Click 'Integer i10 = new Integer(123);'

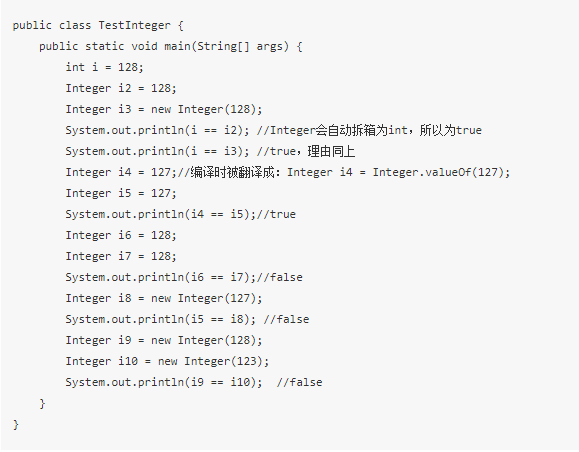tap(167, 362)
